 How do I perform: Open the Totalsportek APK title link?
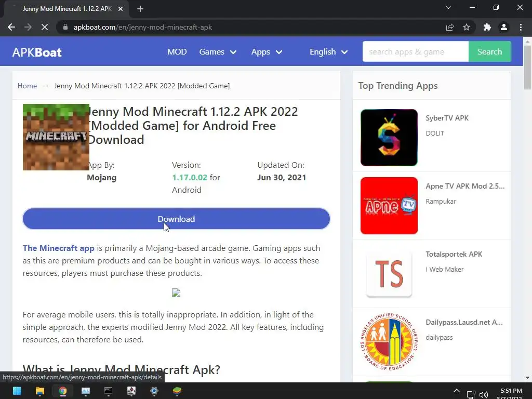point(454,254)
